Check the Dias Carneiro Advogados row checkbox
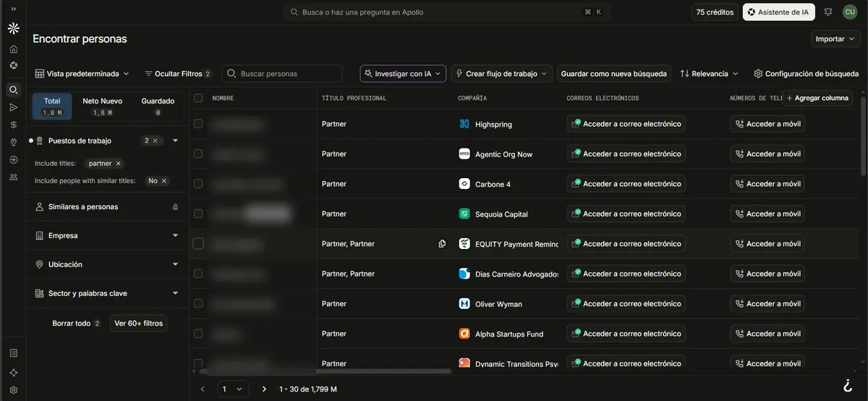 click(198, 274)
